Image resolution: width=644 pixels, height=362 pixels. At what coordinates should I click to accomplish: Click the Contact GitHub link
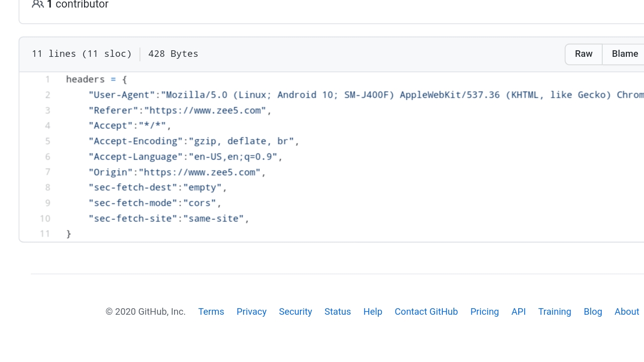click(426, 312)
